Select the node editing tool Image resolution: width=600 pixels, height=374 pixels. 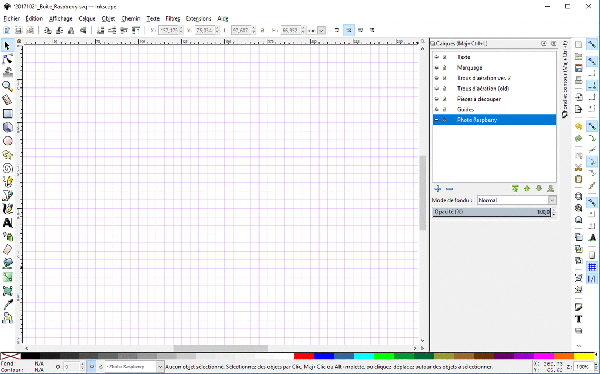click(7, 59)
